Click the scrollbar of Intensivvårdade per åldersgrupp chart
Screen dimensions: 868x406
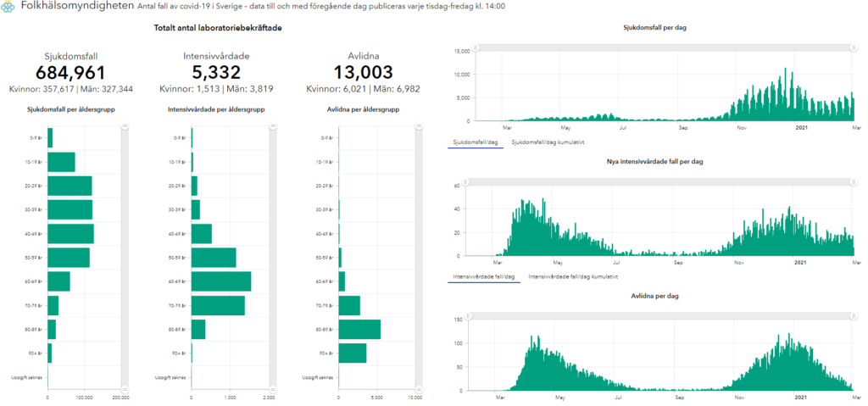(272, 254)
